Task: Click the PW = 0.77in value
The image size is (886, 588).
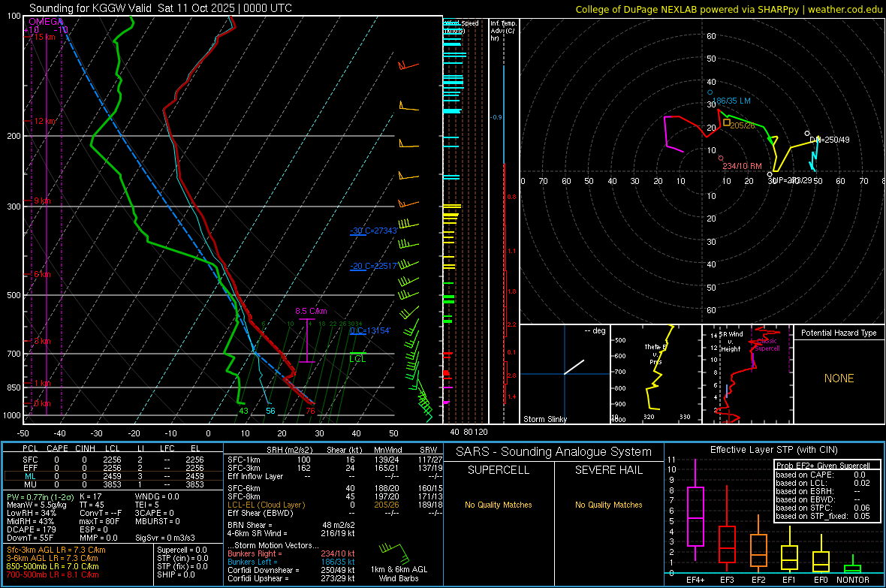Action: [39, 496]
